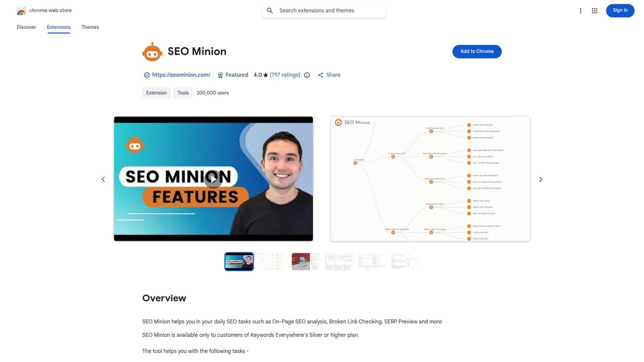Click the Tools category chip
644x362 pixels.
click(183, 93)
